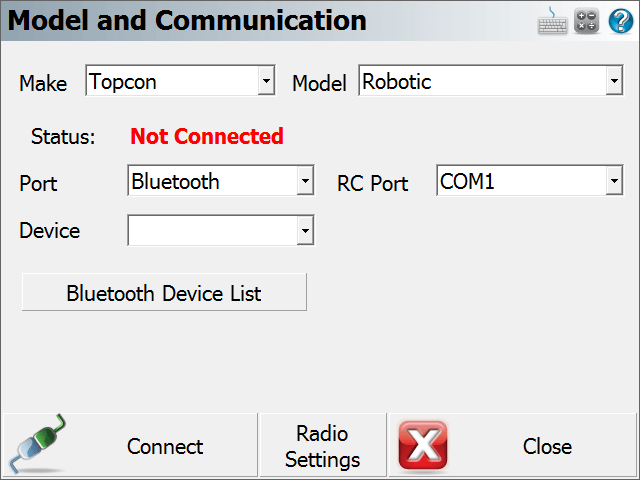
Task: Open the Port dropdown arrow
Action: (305, 180)
